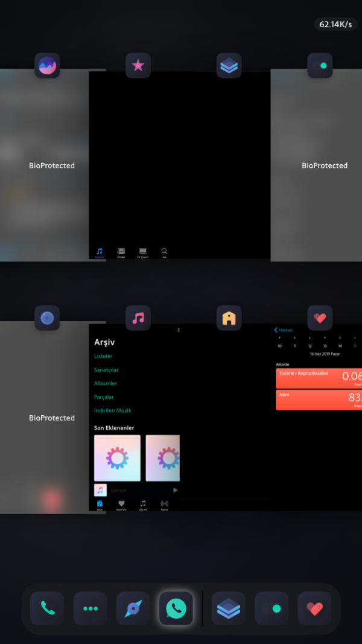Select TV Şovları tab in iTunes Store card
The width and height of the screenshot is (362, 644).
click(x=143, y=253)
